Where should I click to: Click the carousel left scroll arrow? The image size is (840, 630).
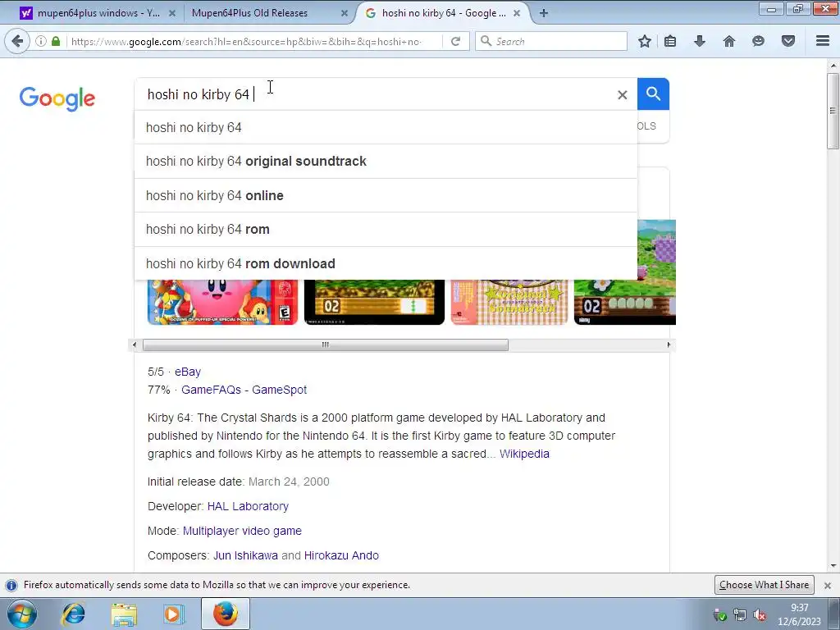click(135, 345)
